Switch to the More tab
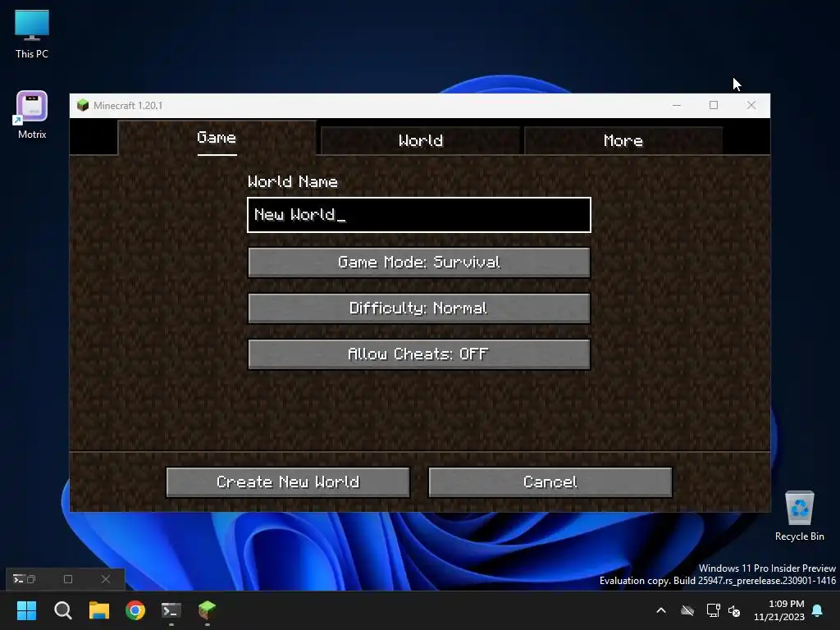This screenshot has width=840, height=630. click(623, 140)
